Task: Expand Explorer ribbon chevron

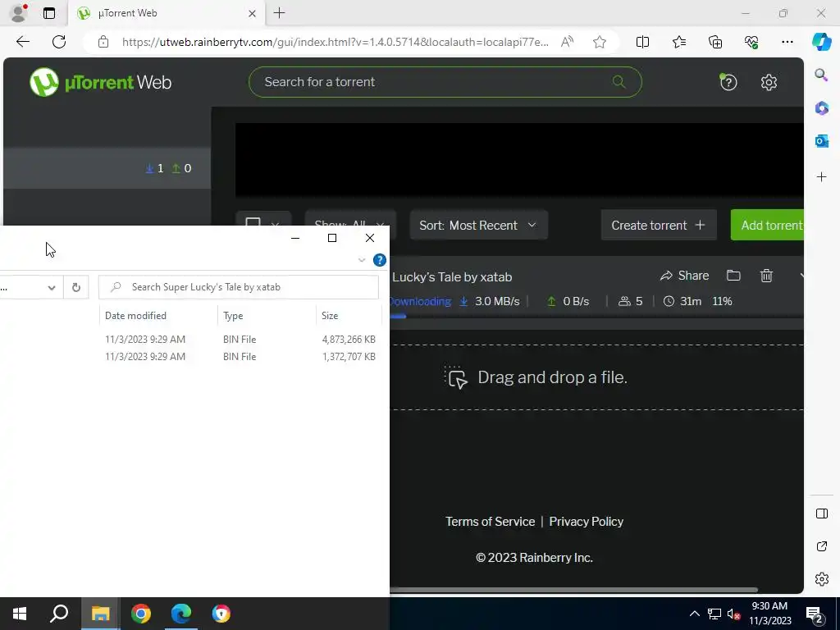Action: [x=362, y=260]
